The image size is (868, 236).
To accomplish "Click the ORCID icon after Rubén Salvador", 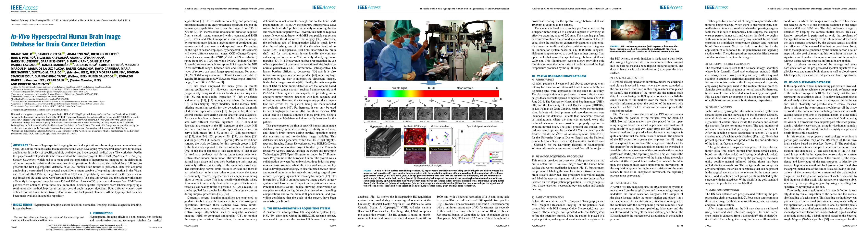I will coord(115,75).
